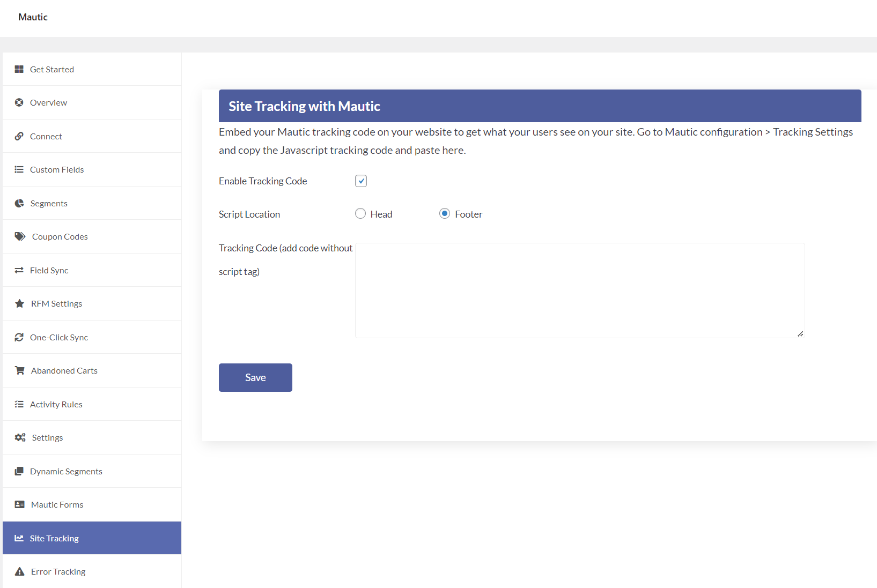Click the Abandoned Carts cart icon
The image size is (877, 588).
[20, 370]
